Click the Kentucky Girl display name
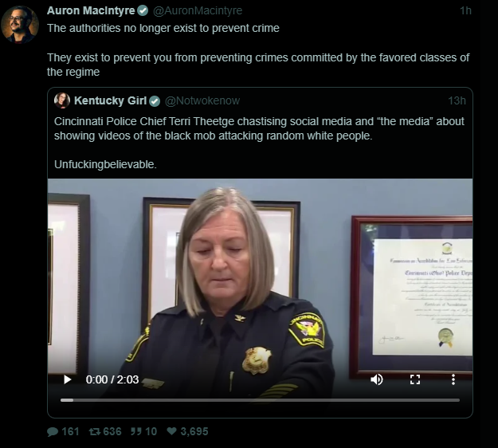Viewport: 498px width, 448px height. pyautogui.click(x=110, y=100)
